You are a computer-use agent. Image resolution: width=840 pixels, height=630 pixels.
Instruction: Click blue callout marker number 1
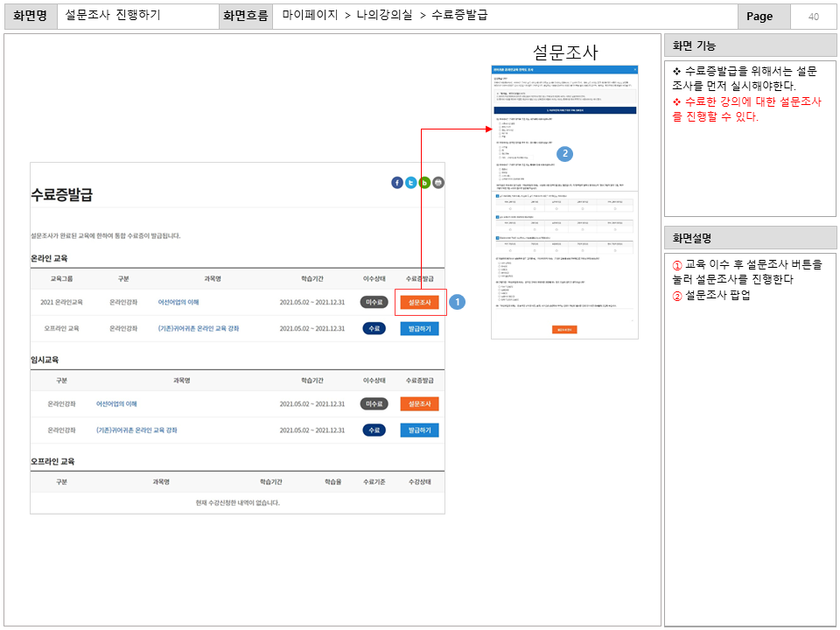tap(456, 302)
